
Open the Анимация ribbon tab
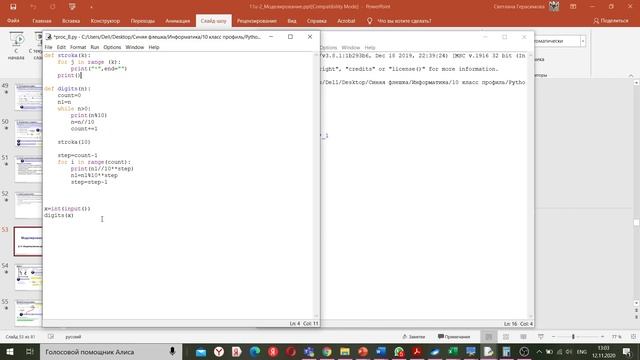pyautogui.click(x=178, y=21)
